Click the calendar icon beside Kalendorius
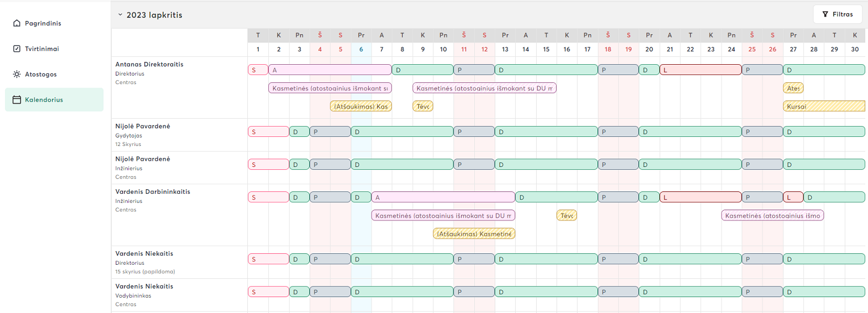Screen dimensions: 868x313 tap(16, 100)
